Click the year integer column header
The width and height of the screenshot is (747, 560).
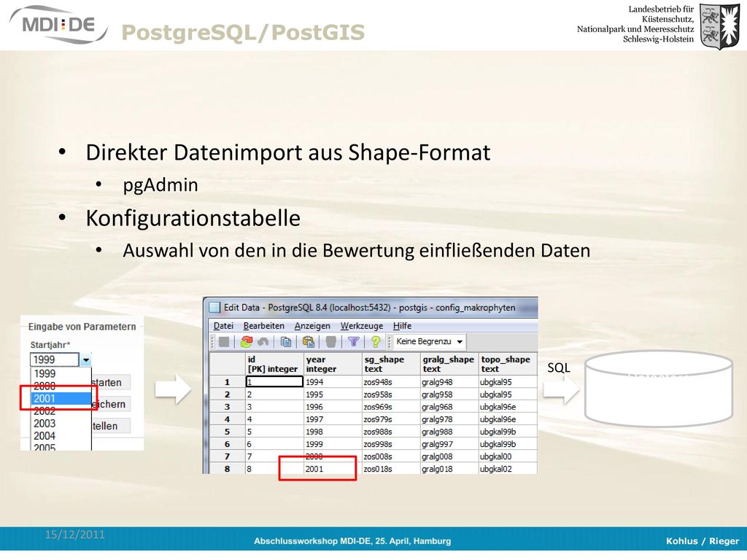[x=333, y=365]
